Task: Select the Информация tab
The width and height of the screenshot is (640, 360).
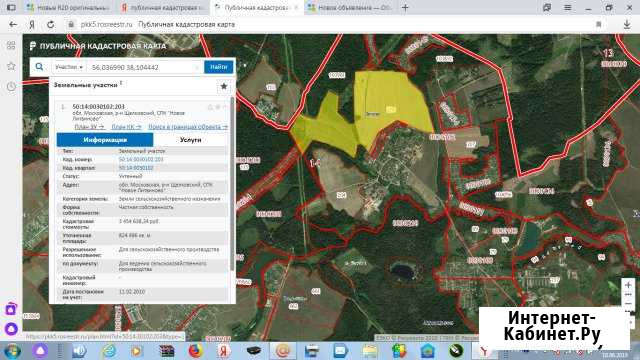Action: pyautogui.click(x=105, y=140)
